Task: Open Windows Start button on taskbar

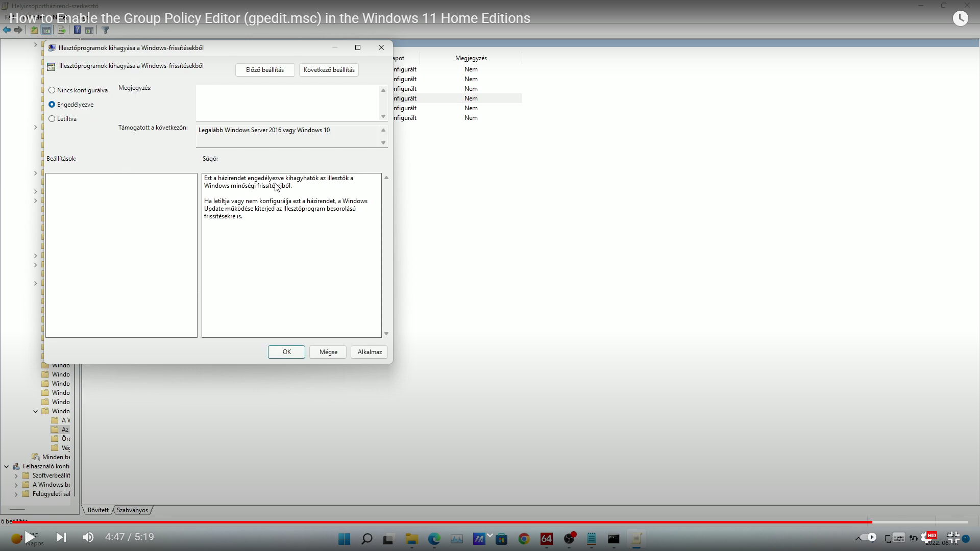Action: click(345, 539)
